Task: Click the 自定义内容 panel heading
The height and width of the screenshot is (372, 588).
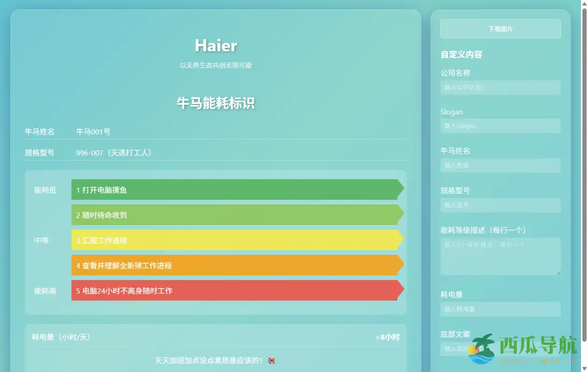Action: (x=460, y=55)
